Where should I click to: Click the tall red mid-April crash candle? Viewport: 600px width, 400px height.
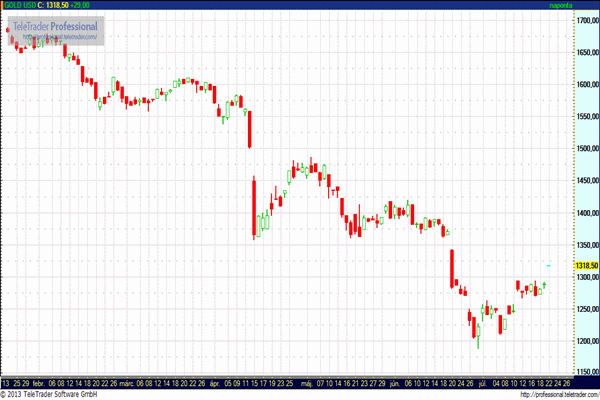point(255,208)
